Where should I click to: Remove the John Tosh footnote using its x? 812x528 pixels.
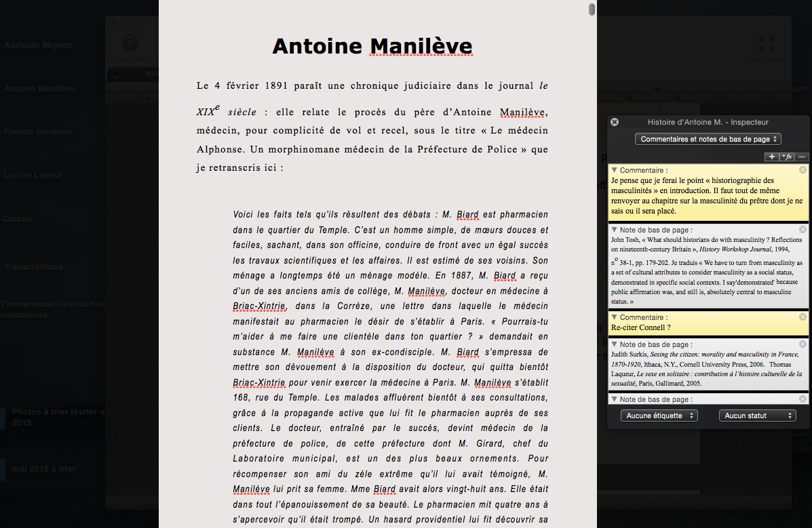point(803,229)
